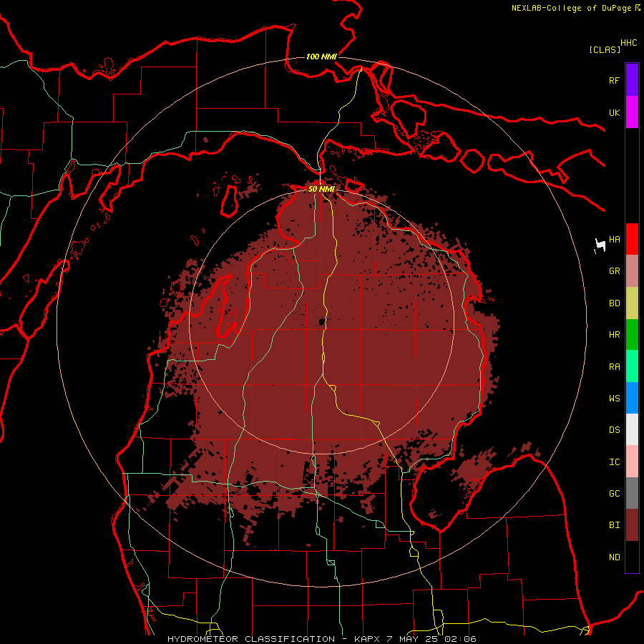This screenshot has height=644, width=644.
Task: Click the white hand cursor near the legend
Action: pos(600,245)
